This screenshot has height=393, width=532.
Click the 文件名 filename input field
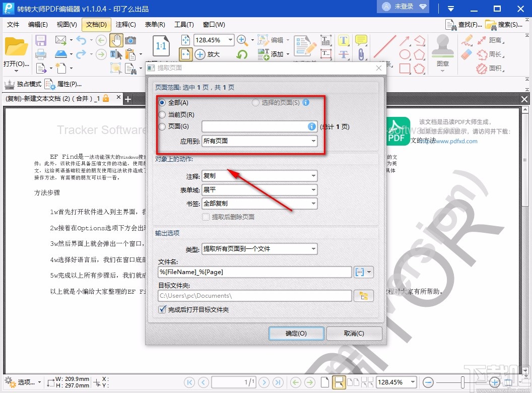(x=254, y=272)
